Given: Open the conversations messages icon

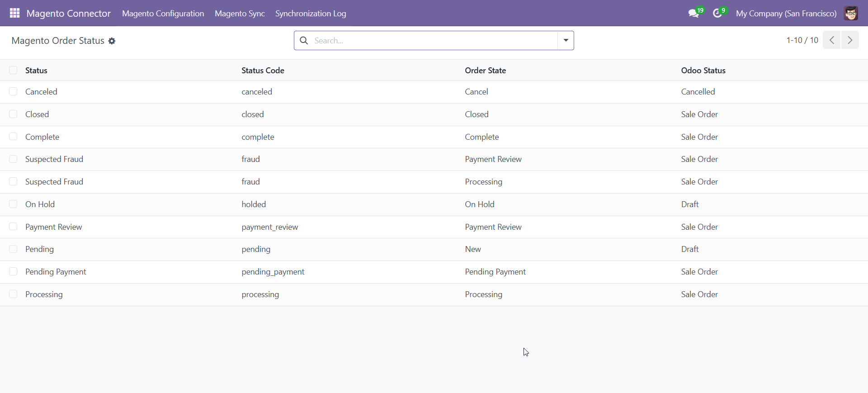Looking at the screenshot, I should [693, 14].
